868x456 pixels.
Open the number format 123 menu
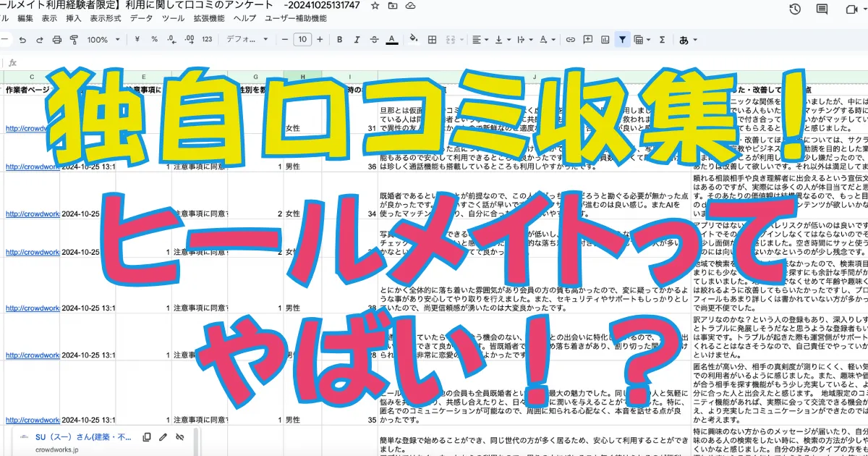(208, 40)
